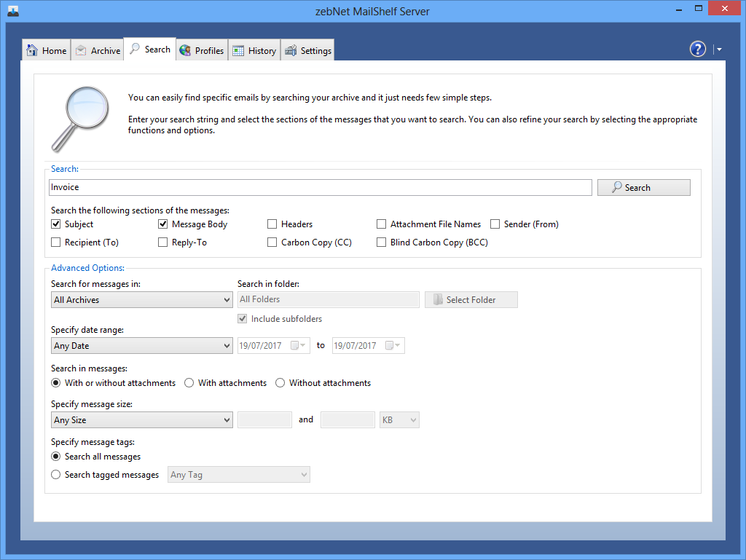This screenshot has width=746, height=560.
Task: Enable the Sender (From) checkbox
Action: (x=495, y=224)
